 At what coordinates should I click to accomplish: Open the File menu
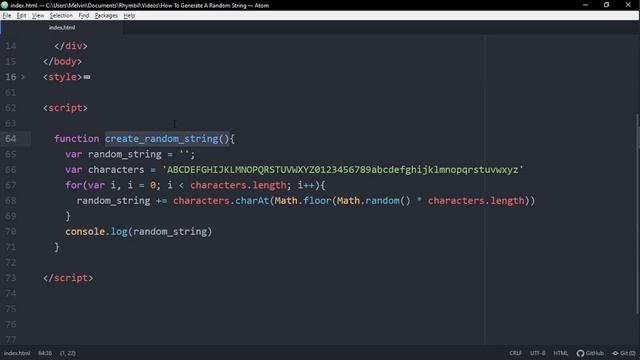pyautogui.click(x=7, y=16)
